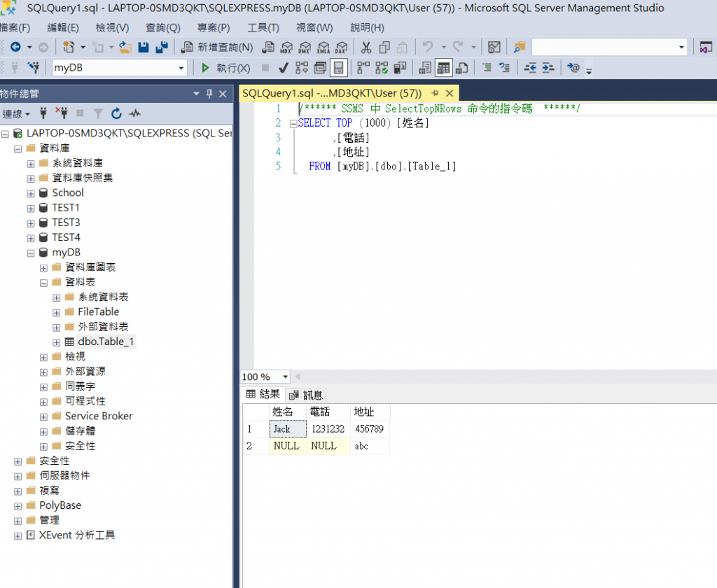Click the 新增查詢(N) button
The height and width of the screenshot is (588, 717).
217,47
